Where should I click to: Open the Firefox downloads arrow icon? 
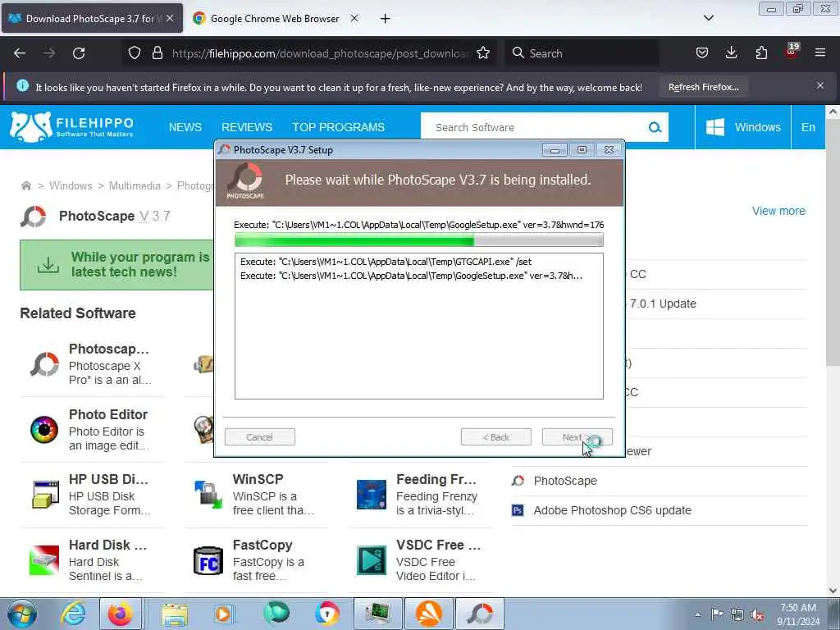tap(731, 52)
